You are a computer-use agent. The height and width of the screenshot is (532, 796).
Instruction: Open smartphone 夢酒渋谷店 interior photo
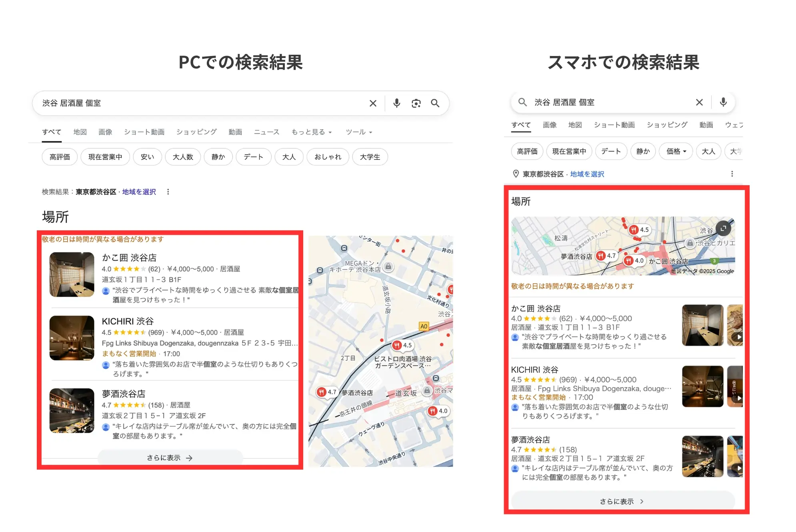pos(702,456)
